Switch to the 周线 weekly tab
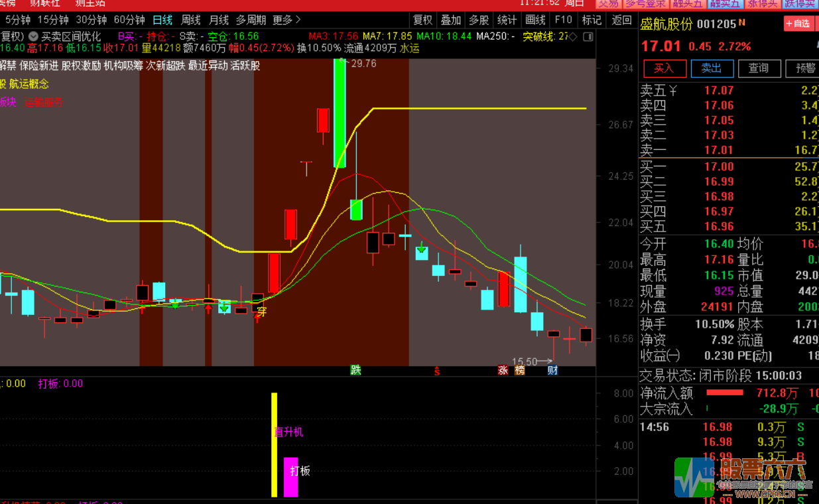Image resolution: width=819 pixels, height=504 pixels. pos(191,20)
